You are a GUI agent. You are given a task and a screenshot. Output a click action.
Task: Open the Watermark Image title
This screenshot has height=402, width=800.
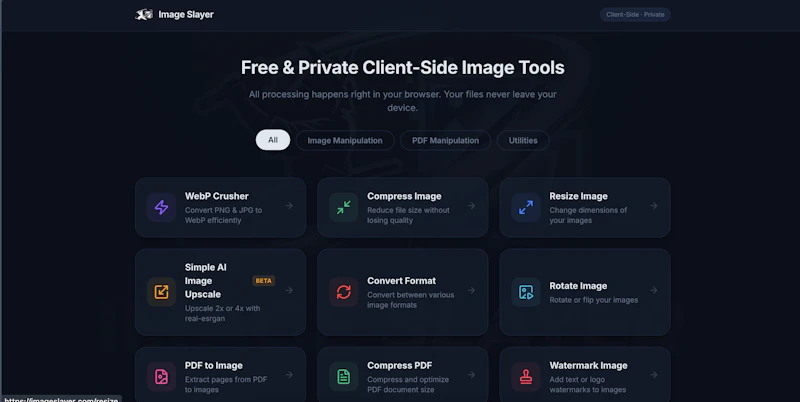point(588,365)
